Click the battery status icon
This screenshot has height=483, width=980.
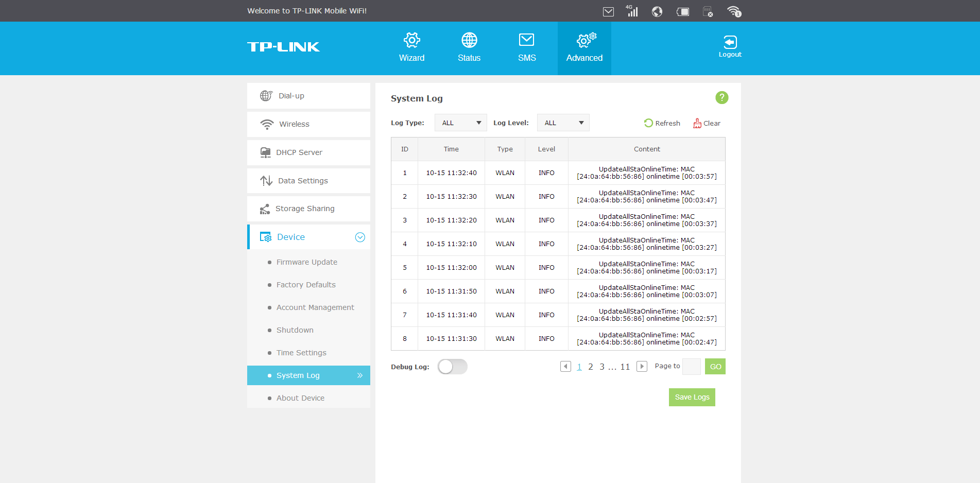pos(683,11)
